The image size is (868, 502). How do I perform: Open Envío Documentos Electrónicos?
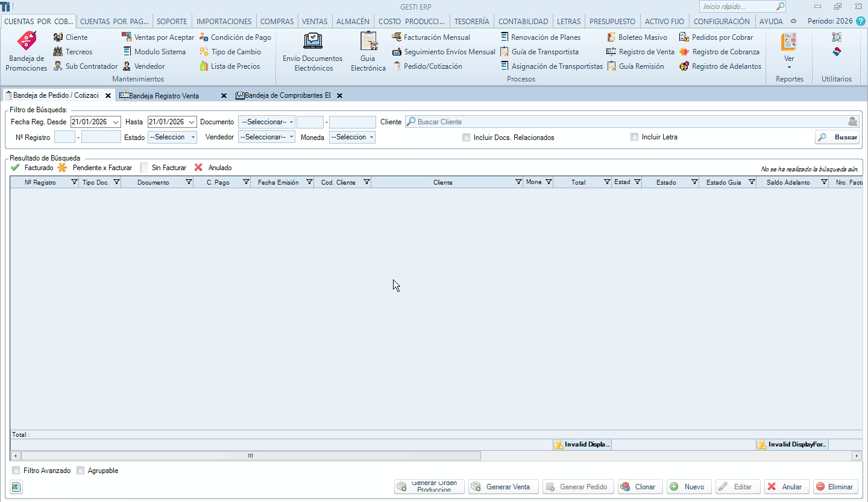pyautogui.click(x=312, y=41)
